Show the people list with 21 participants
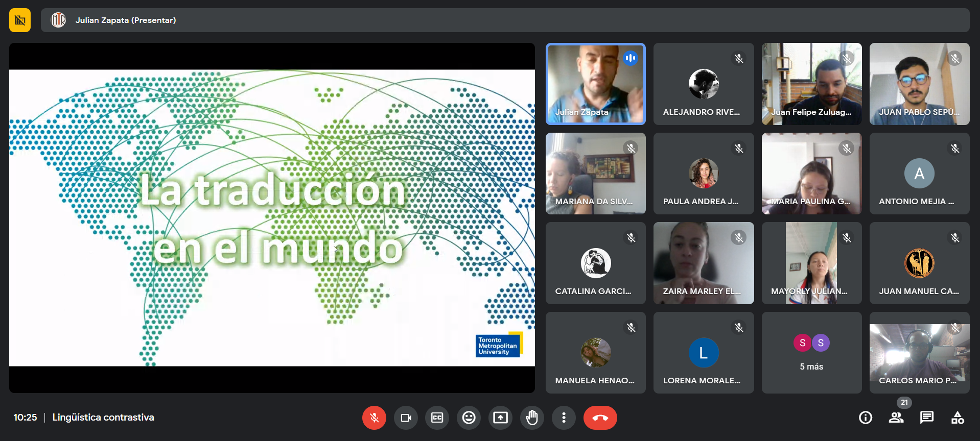Screen dimensions: 980x441 tap(896, 418)
